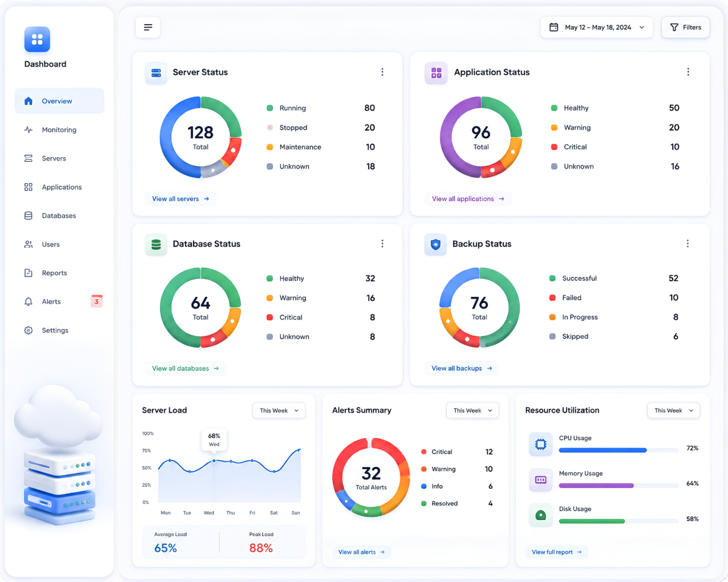Screen dimensions: 728x582
Task: Go to Monitoring in the sidebar
Action: [59, 130]
